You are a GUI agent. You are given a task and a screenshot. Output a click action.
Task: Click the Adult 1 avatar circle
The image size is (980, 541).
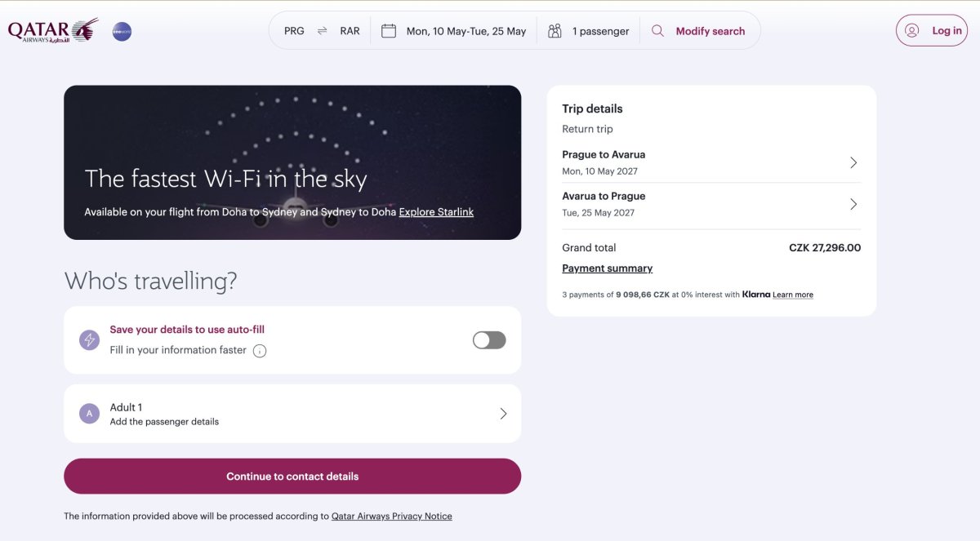[89, 414]
